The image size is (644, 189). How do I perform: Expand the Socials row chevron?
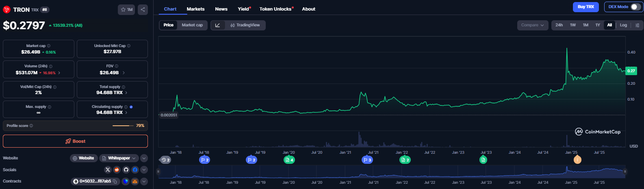click(144, 170)
